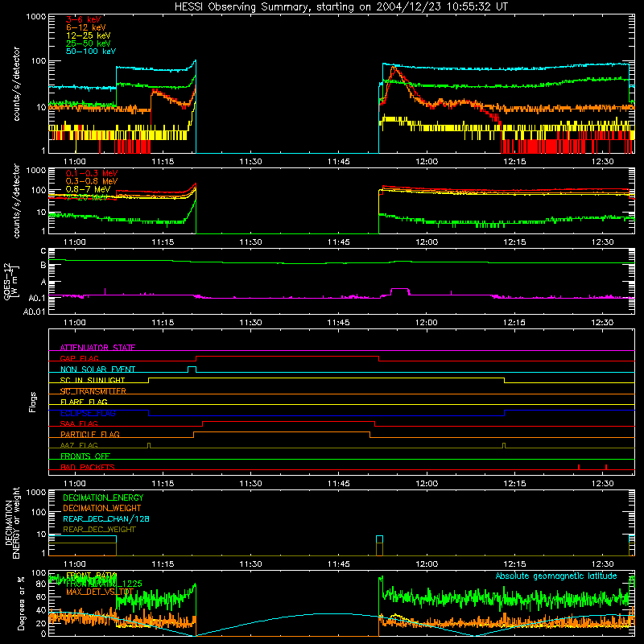Select the 12-25 keV legend label

pyautogui.click(x=89, y=35)
